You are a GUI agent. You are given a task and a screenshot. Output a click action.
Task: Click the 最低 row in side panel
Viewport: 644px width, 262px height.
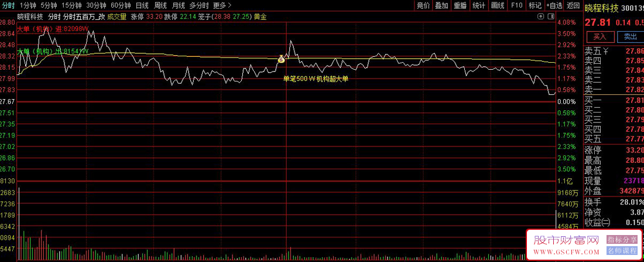pyautogui.click(x=614, y=171)
